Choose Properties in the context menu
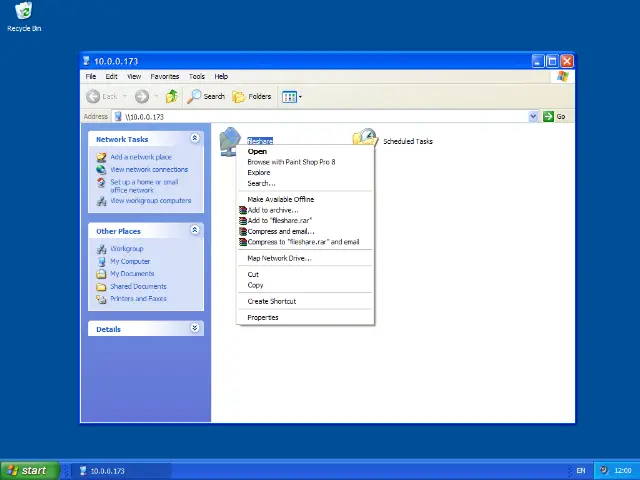Screen dimensions: 640x480 305,317
